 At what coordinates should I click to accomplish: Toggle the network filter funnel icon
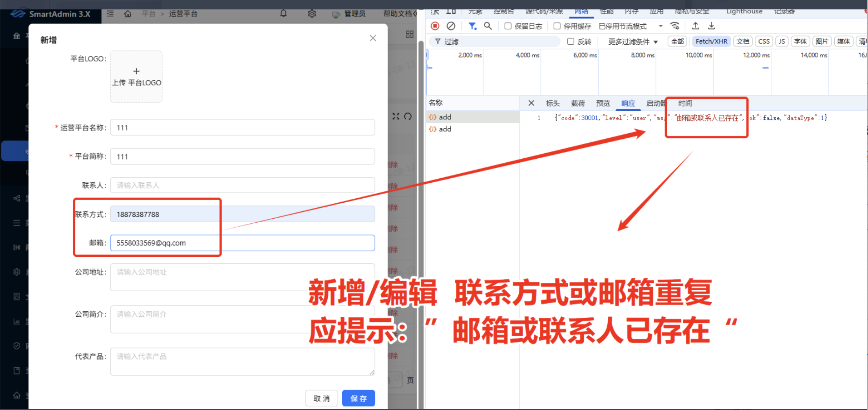click(472, 26)
